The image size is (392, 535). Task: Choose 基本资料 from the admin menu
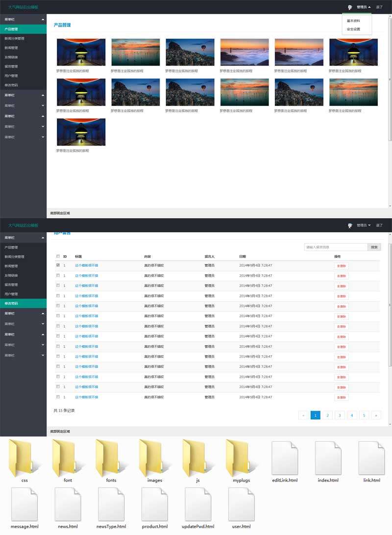click(353, 21)
